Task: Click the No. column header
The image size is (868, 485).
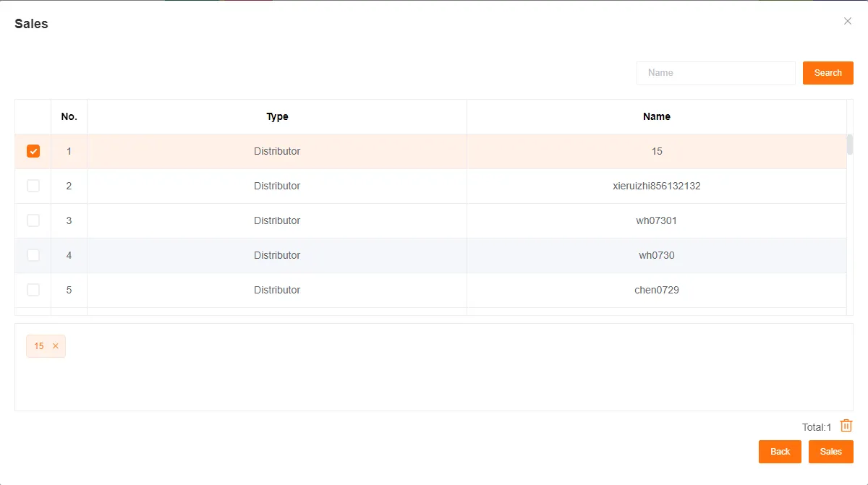Action: [x=69, y=116]
